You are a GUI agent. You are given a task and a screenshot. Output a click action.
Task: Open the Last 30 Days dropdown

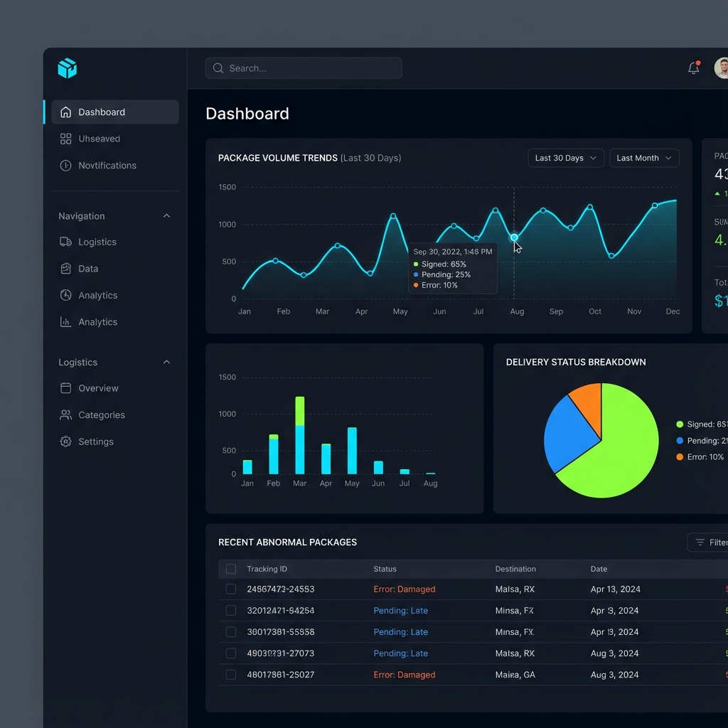566,158
